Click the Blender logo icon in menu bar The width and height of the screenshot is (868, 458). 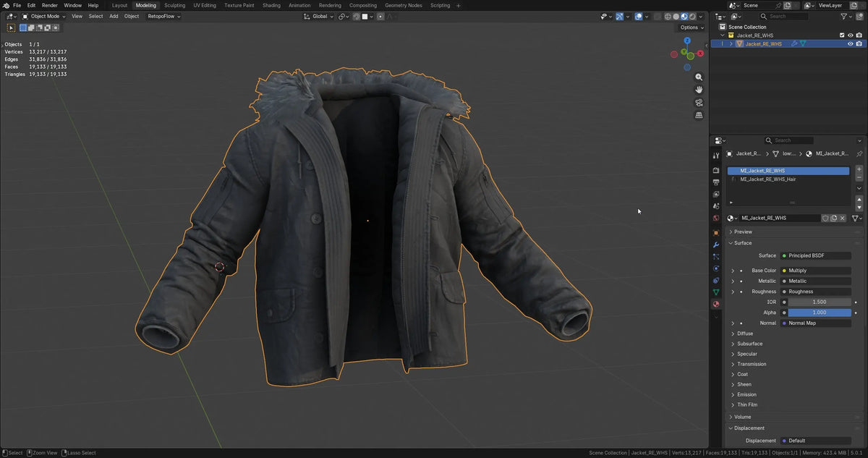6,5
